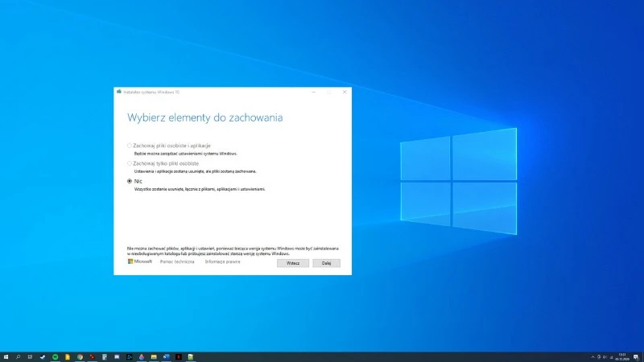Open the red app icon after Chrome

(92, 357)
